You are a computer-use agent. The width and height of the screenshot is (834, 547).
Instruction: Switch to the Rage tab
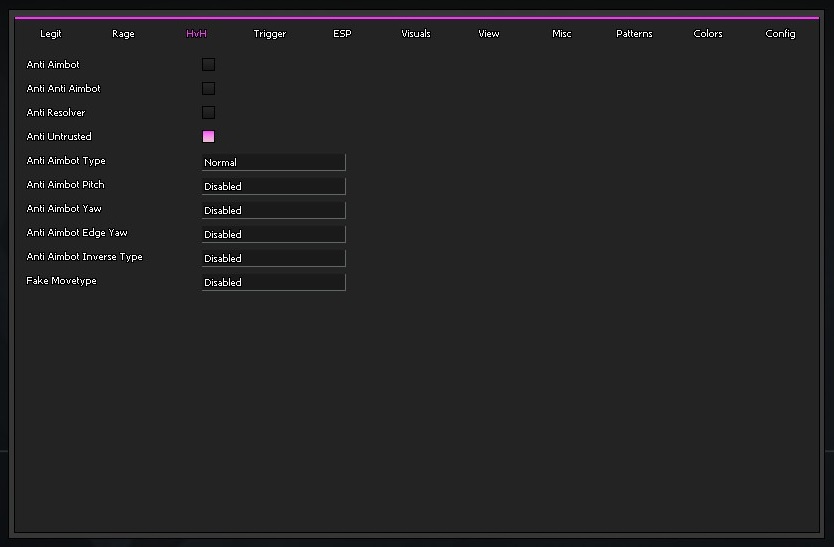123,34
